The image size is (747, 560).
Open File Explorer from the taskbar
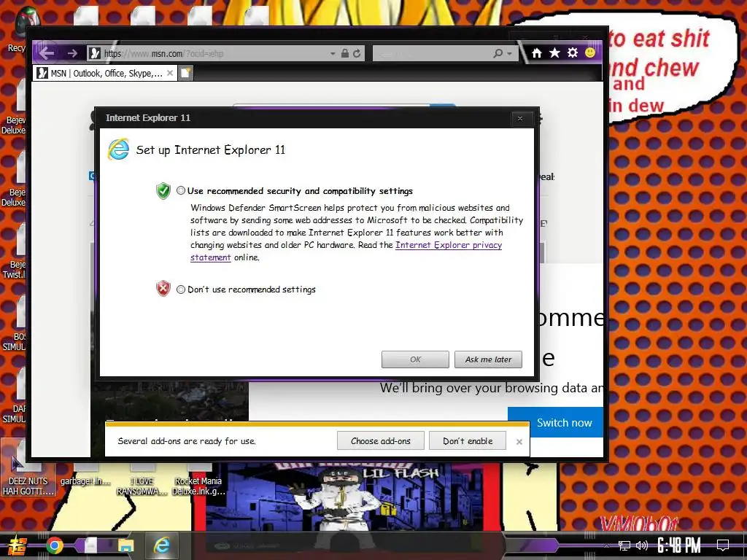[x=125, y=545]
